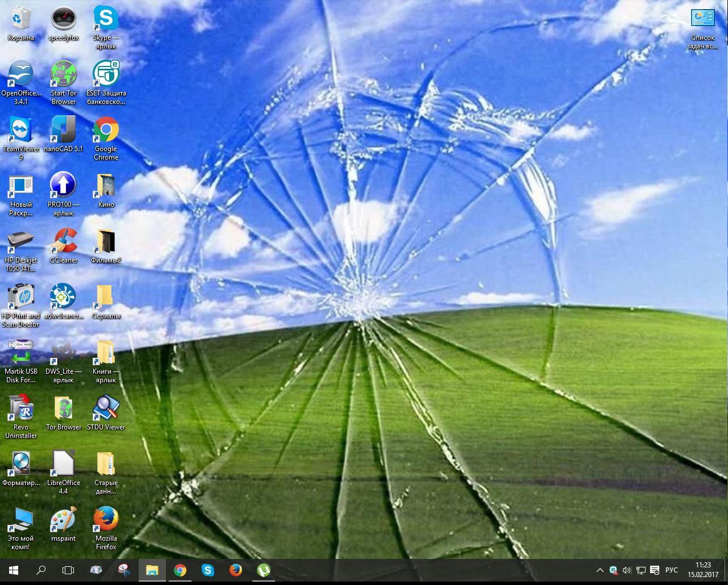Select the Новый Раскр... desktop icon
This screenshot has height=585, width=728.
pyautogui.click(x=21, y=195)
